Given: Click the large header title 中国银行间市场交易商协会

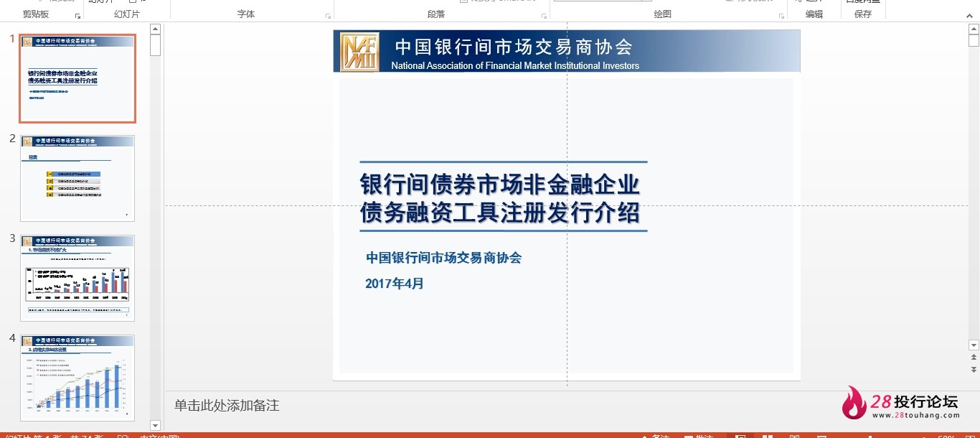Looking at the screenshot, I should (514, 47).
